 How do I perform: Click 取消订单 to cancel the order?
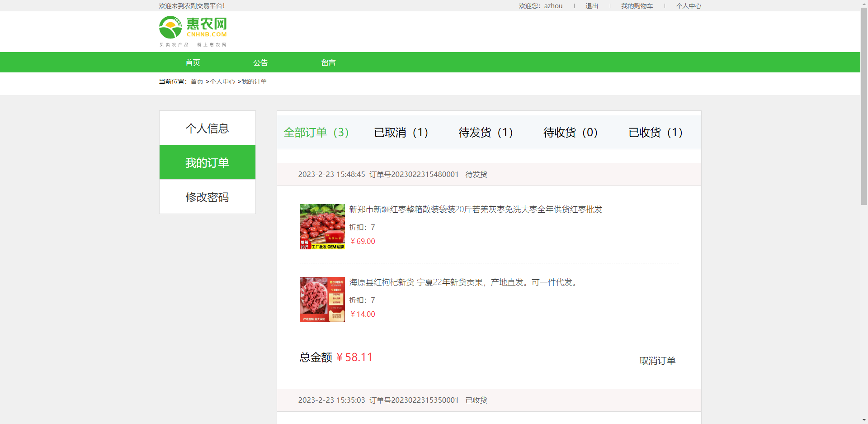click(x=657, y=361)
